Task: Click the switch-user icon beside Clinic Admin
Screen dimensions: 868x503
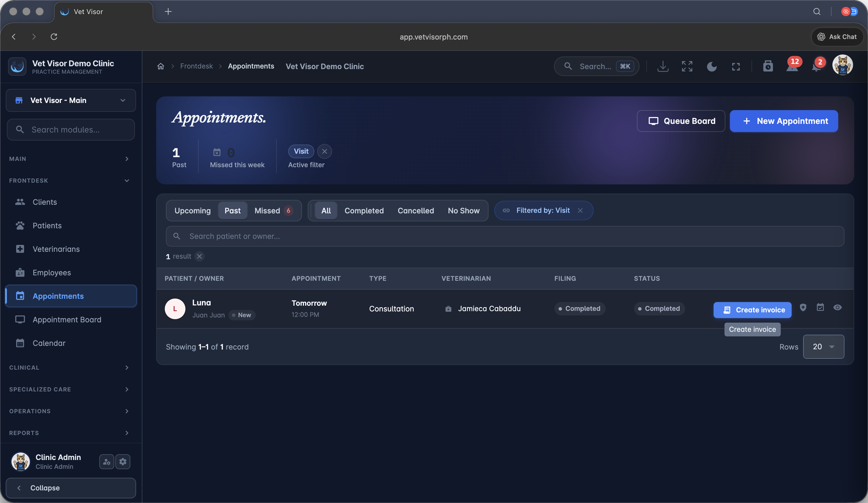Action: tap(106, 462)
